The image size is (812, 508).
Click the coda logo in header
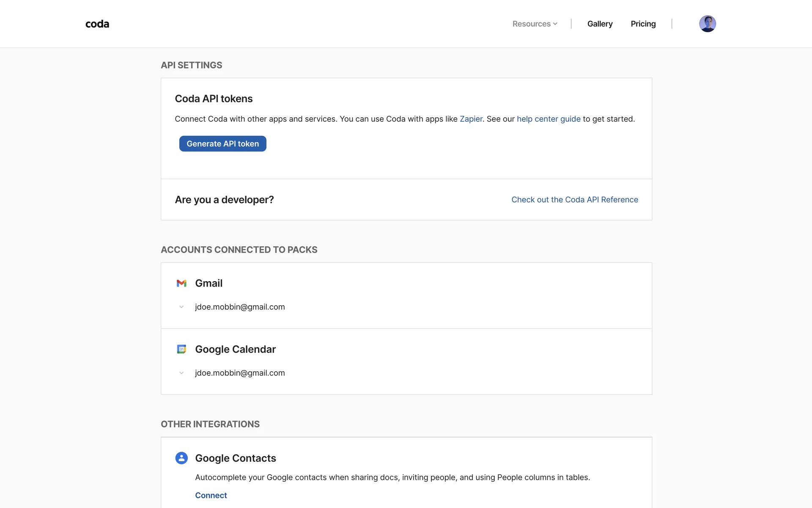(97, 24)
